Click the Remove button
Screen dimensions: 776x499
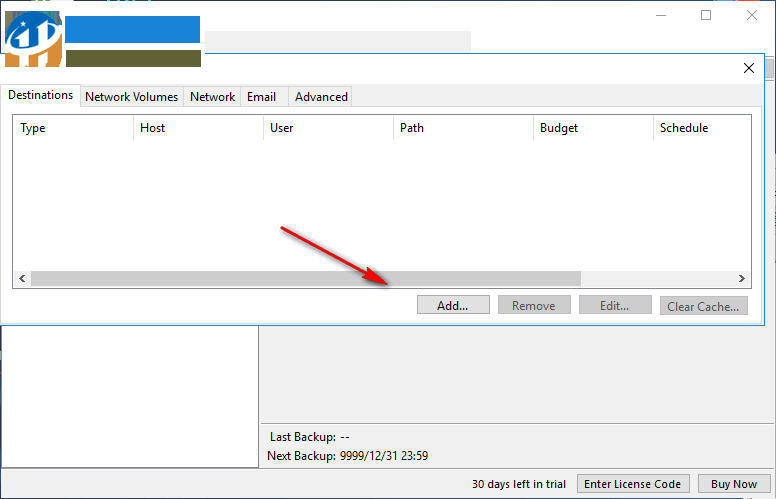pyautogui.click(x=534, y=305)
